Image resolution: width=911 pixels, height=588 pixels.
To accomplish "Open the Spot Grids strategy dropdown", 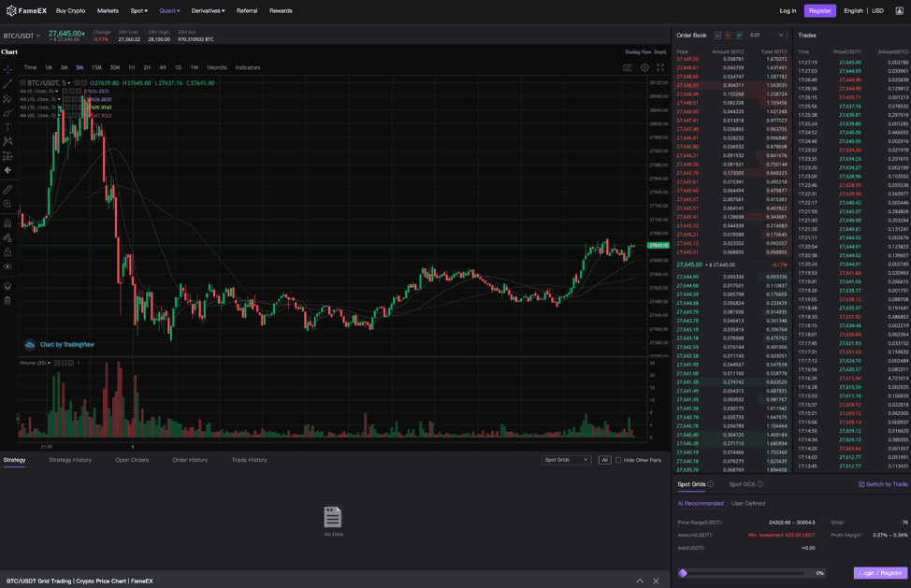I will (x=567, y=460).
